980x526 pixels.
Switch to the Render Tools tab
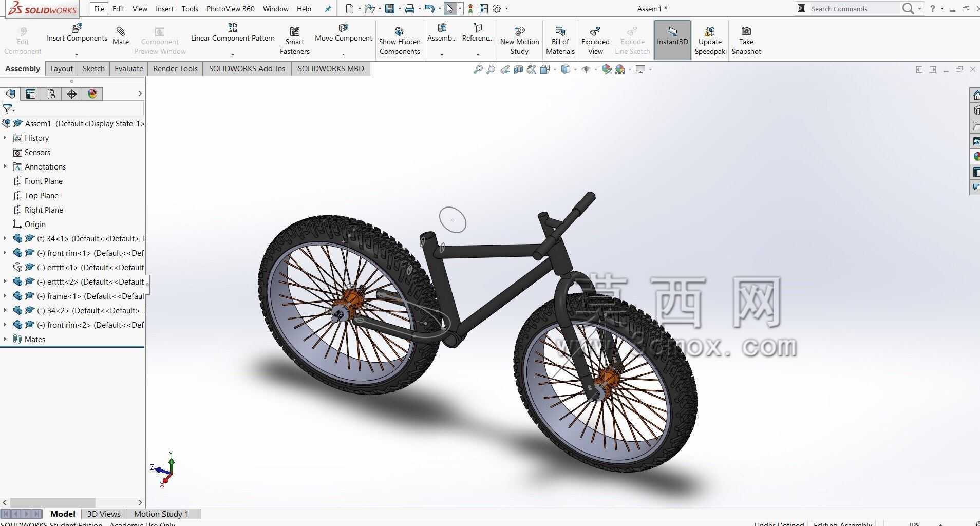[175, 69]
